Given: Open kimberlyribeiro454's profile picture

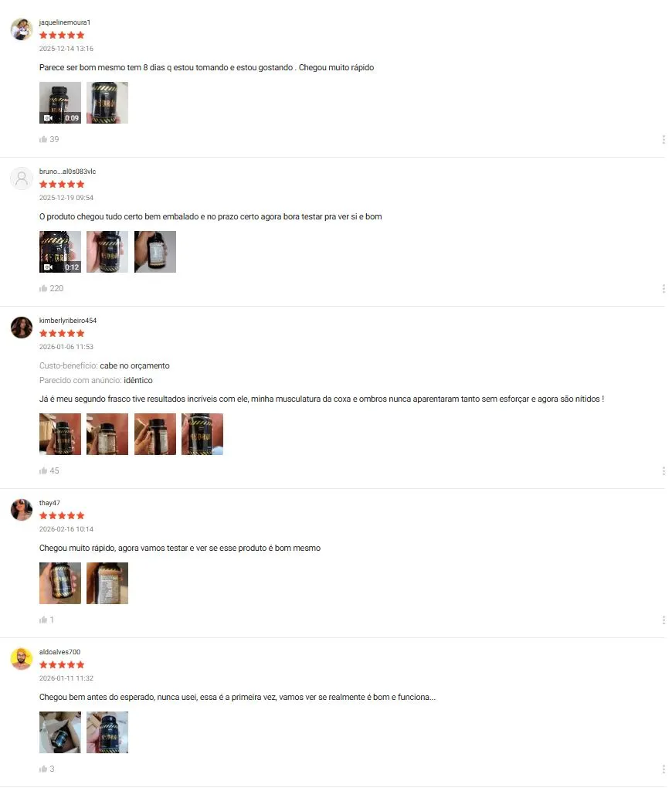Looking at the screenshot, I should click(x=22, y=328).
